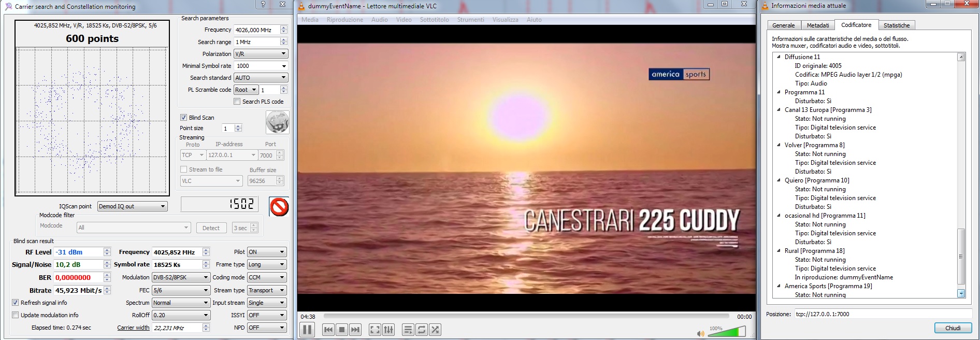Pause playback in VLC
The image size is (980, 340).
point(307,330)
